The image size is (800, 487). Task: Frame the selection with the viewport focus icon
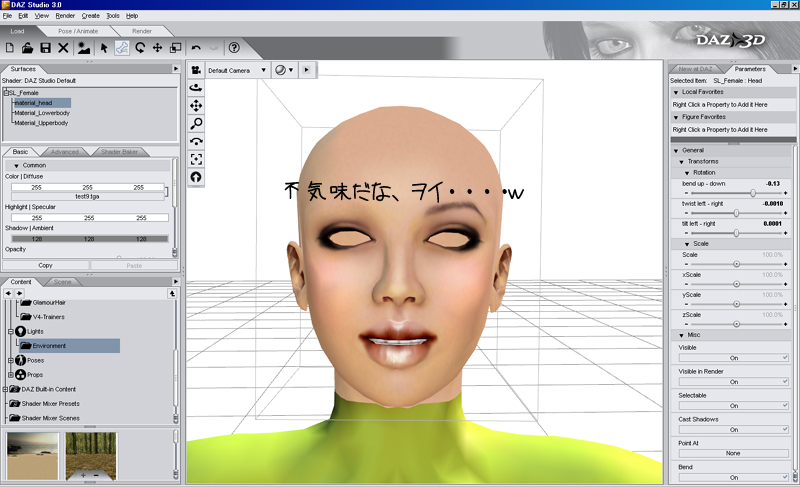tap(196, 159)
